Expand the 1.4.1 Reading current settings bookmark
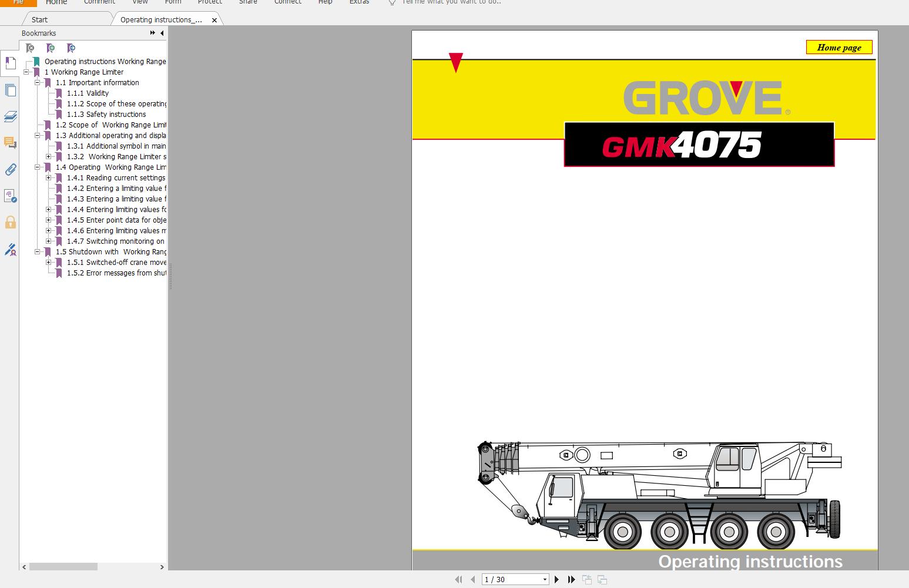 point(49,178)
